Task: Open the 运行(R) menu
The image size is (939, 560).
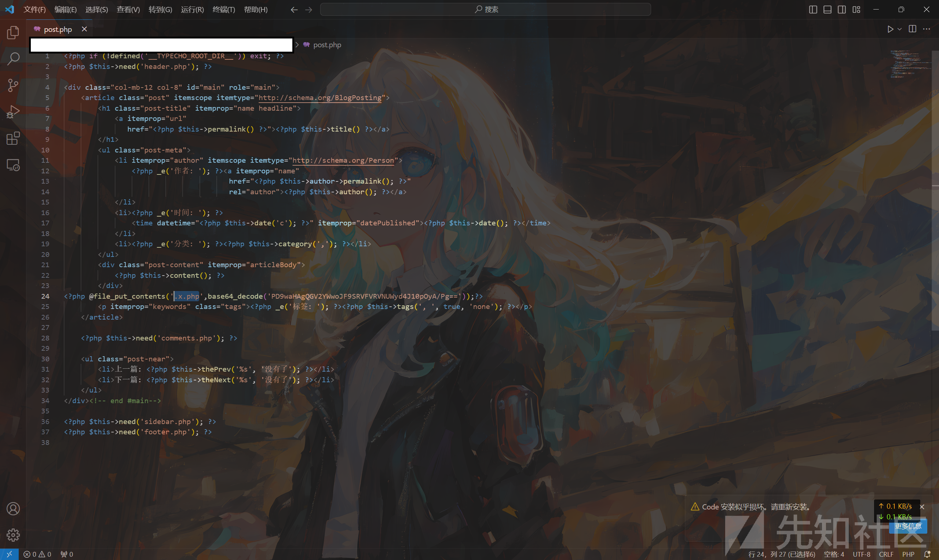Action: point(192,10)
